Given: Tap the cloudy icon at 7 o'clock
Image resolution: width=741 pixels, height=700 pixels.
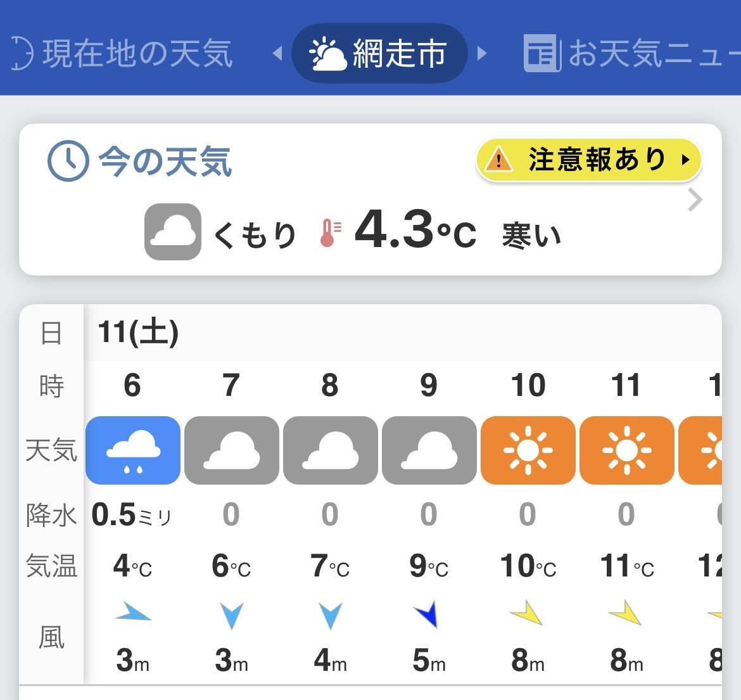Looking at the screenshot, I should point(232,450).
